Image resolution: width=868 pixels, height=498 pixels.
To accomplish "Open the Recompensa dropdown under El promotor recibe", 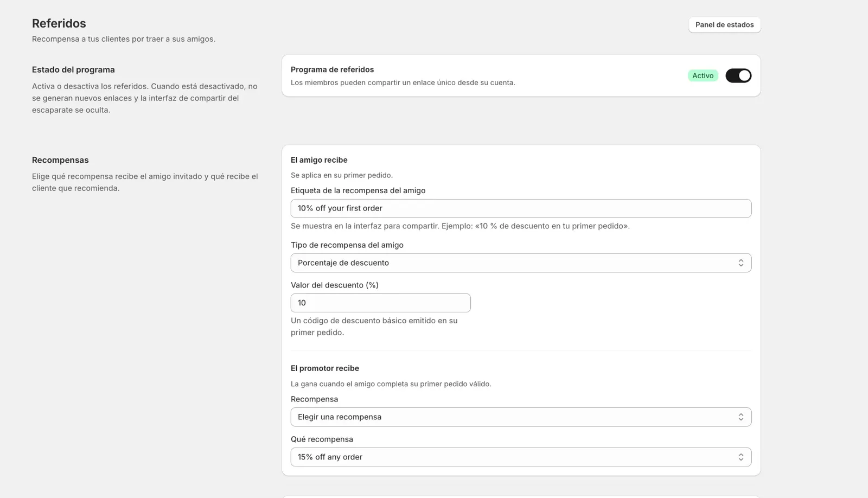I will (521, 417).
